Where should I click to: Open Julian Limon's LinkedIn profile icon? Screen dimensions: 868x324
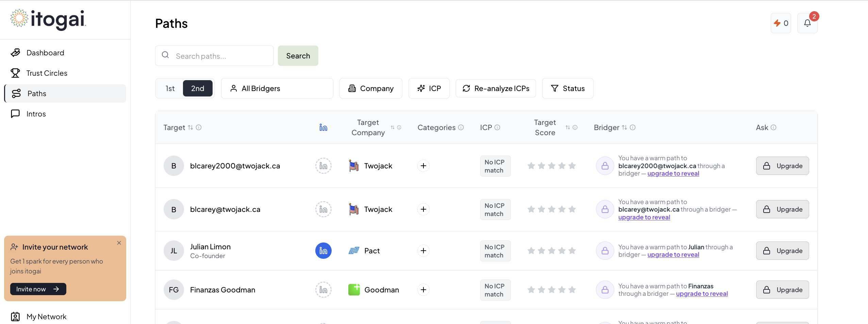pyautogui.click(x=323, y=251)
